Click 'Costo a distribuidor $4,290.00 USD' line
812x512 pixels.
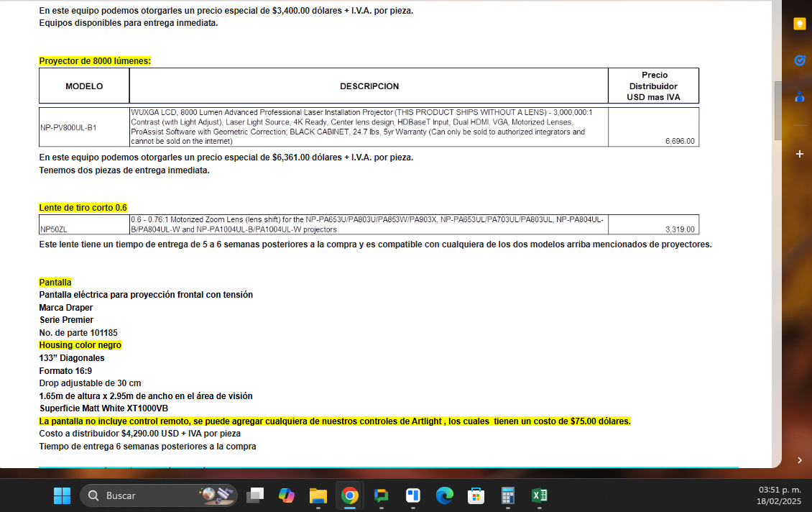pos(140,433)
